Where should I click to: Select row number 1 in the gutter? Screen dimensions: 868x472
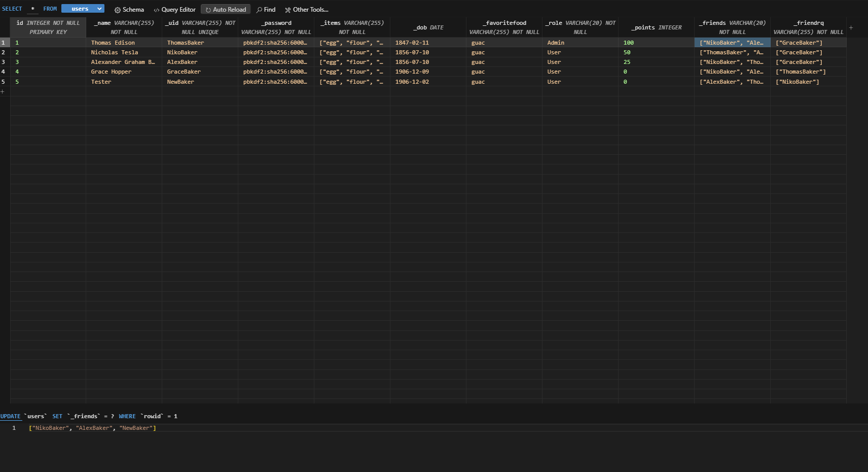pos(4,43)
